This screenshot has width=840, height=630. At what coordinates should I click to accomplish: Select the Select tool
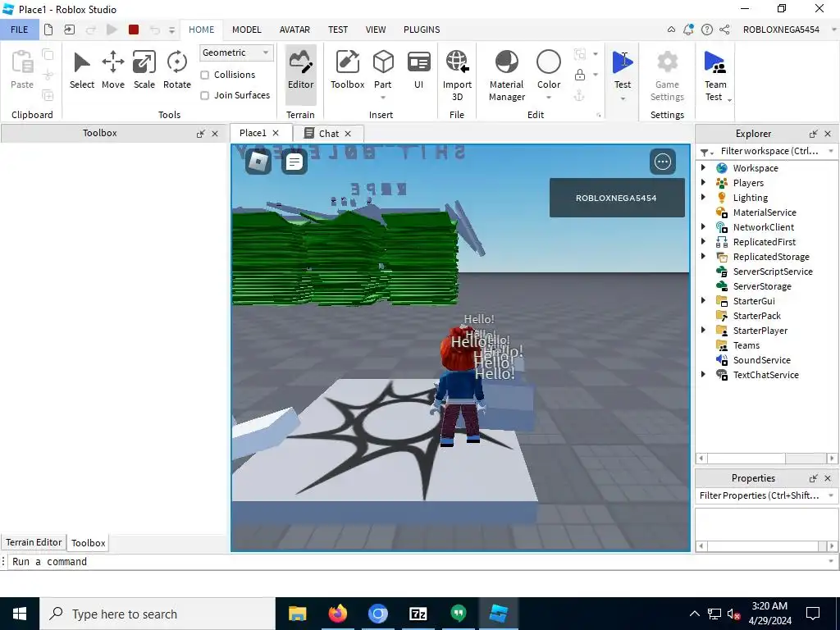(81, 71)
